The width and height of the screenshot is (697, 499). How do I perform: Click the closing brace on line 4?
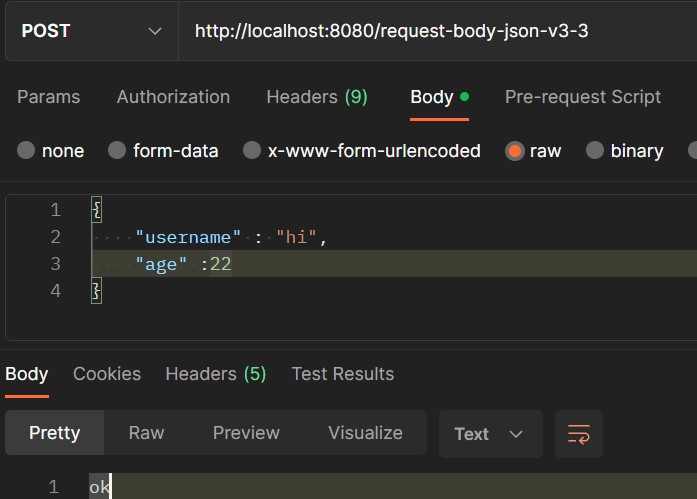96,291
